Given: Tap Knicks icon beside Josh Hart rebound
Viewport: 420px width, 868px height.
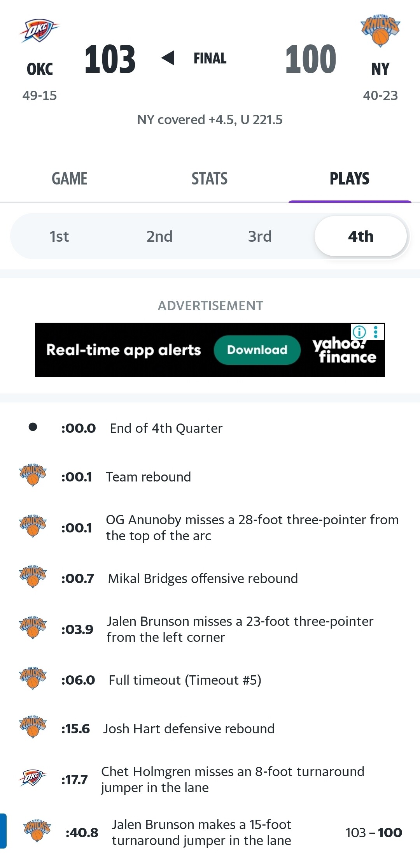Looking at the screenshot, I should pyautogui.click(x=33, y=727).
